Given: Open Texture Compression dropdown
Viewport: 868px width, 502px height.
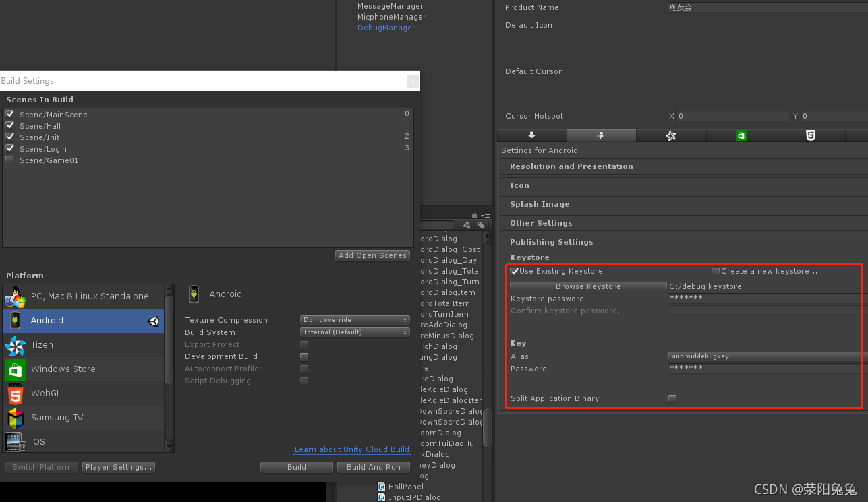Looking at the screenshot, I should (355, 320).
